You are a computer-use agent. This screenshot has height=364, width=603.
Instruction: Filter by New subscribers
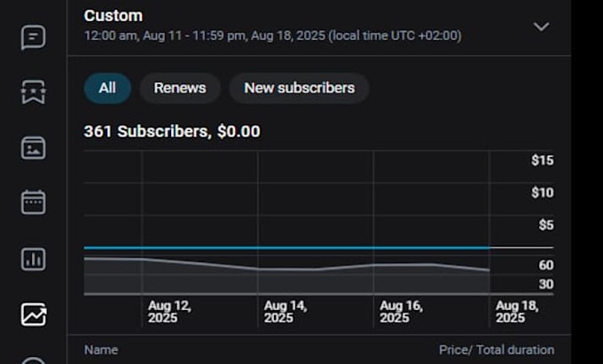pos(299,88)
